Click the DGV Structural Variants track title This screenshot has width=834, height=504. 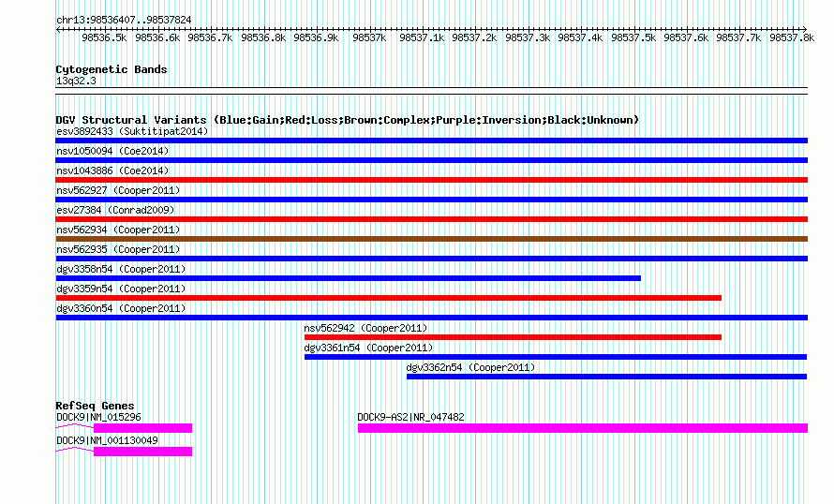coord(348,120)
